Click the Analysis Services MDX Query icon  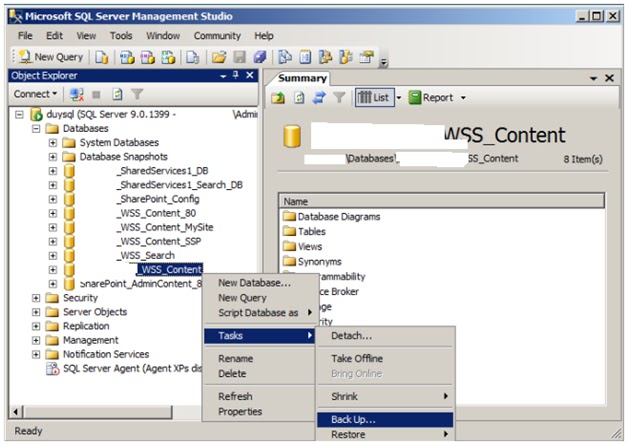(x=127, y=57)
